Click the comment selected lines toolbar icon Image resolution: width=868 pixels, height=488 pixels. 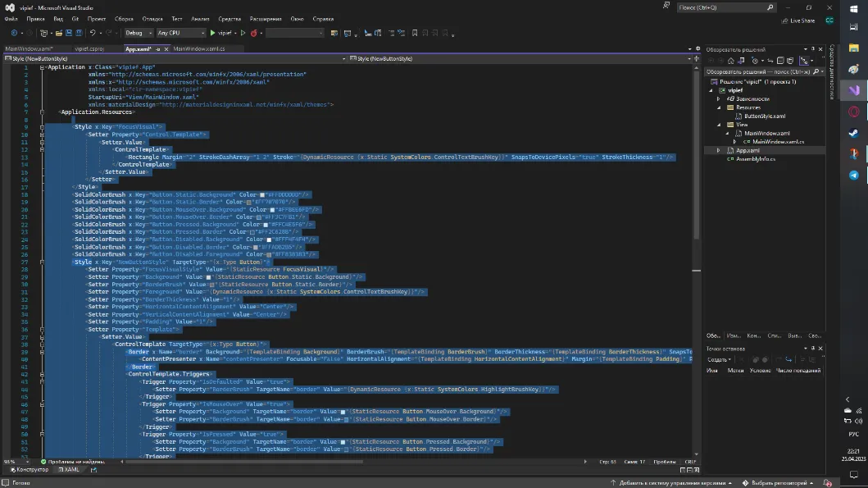pyautogui.click(x=391, y=34)
